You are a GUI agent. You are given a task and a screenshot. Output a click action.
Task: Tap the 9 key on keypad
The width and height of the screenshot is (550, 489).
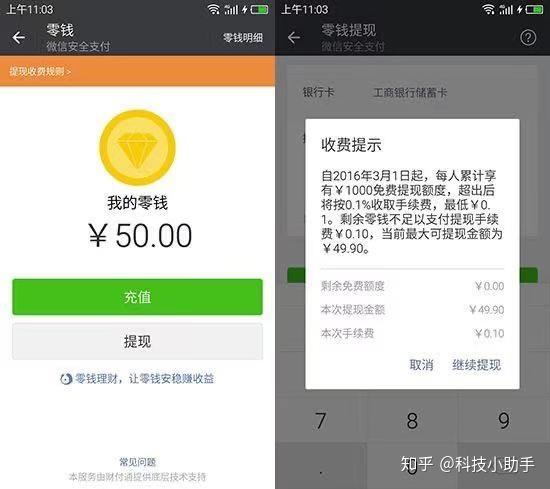(504, 420)
